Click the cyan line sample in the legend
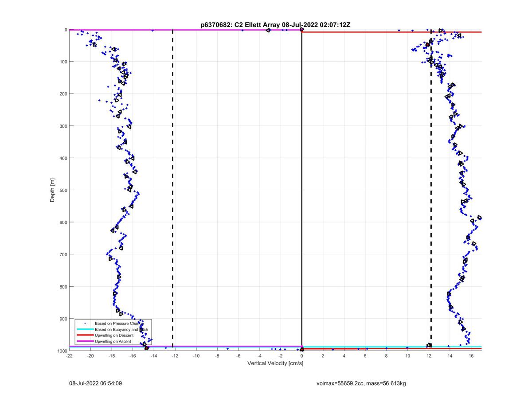This screenshot has height=394, width=532. [85, 330]
